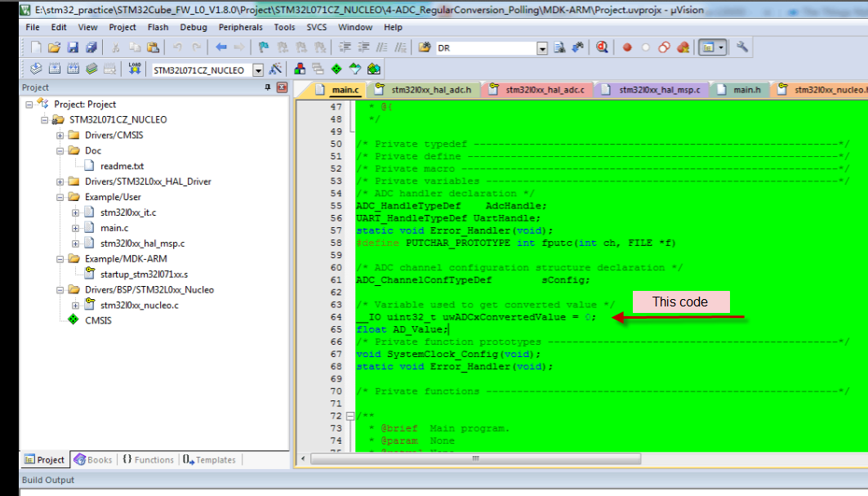Click the Open file folder icon

54,47
